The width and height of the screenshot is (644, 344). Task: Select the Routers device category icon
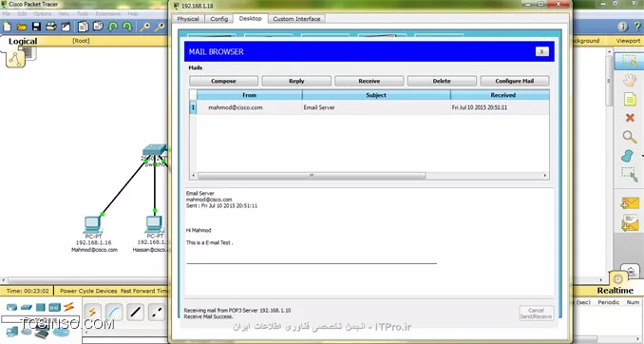pos(12,307)
